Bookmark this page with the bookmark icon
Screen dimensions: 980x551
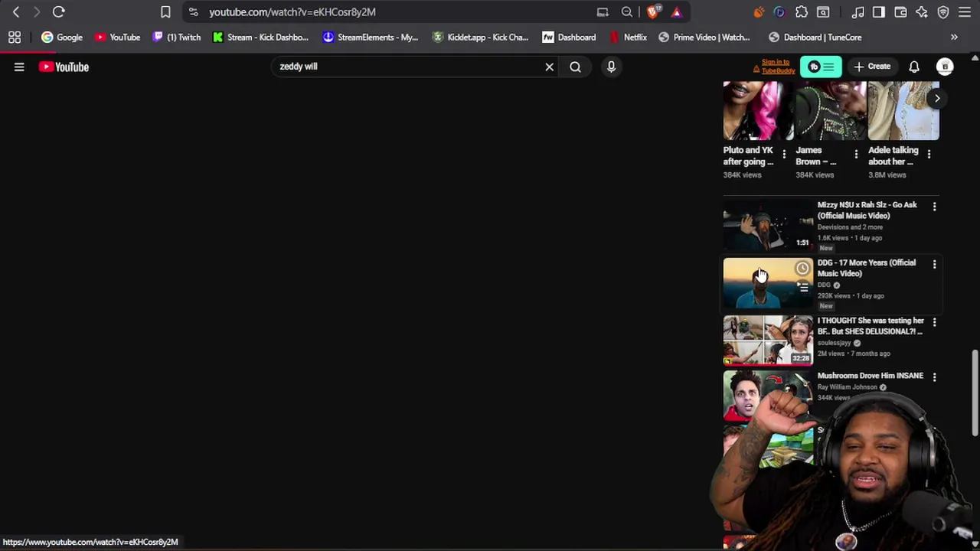pyautogui.click(x=165, y=12)
